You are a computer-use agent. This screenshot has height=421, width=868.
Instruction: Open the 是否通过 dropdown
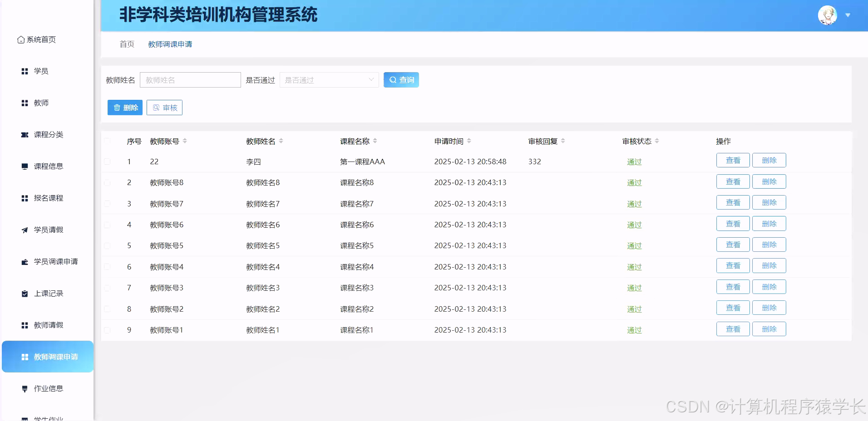(329, 80)
